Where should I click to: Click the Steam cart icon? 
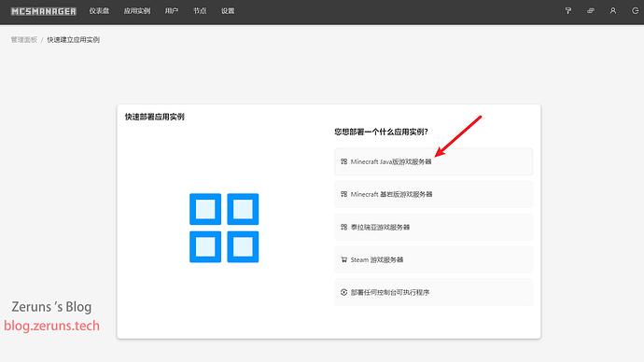(343, 259)
